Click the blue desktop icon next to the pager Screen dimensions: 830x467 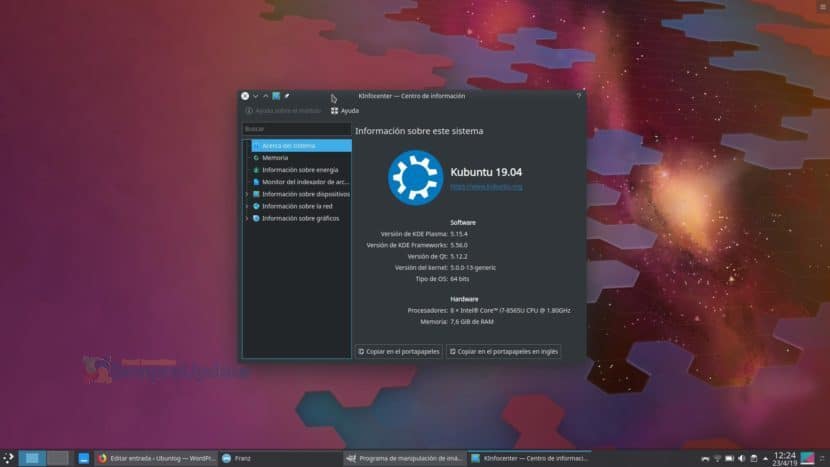(x=84, y=459)
